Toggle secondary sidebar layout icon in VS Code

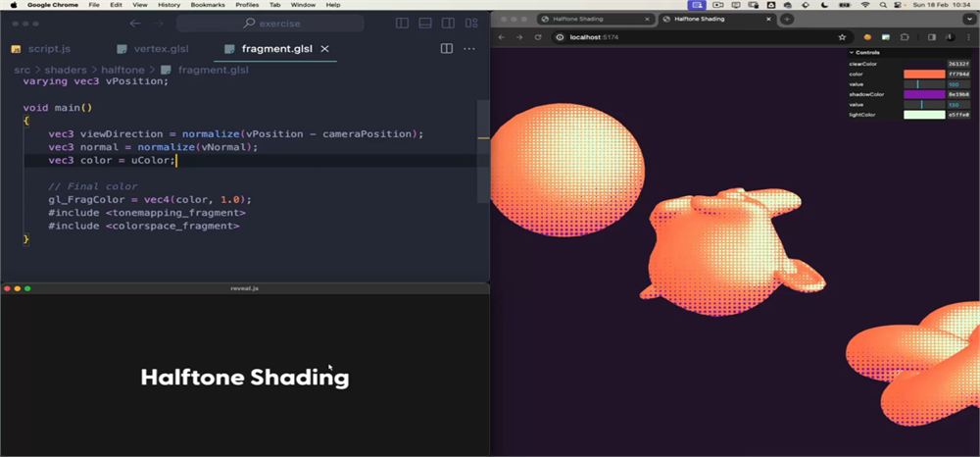click(x=448, y=24)
